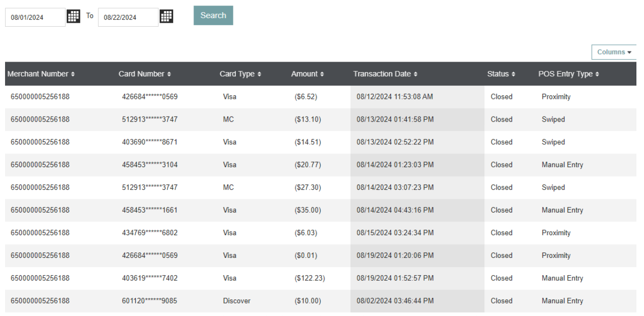Sort by Merchant Number column
This screenshot has width=644, height=316.
[41, 74]
